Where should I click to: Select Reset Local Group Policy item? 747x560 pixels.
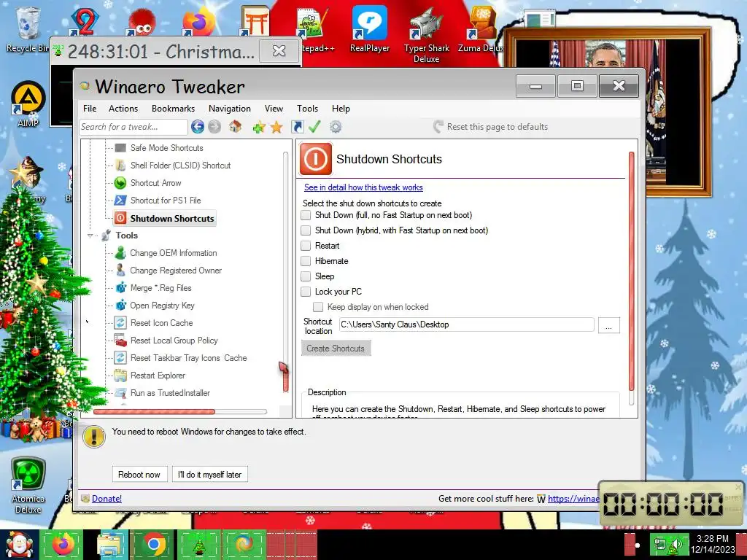[x=174, y=341]
